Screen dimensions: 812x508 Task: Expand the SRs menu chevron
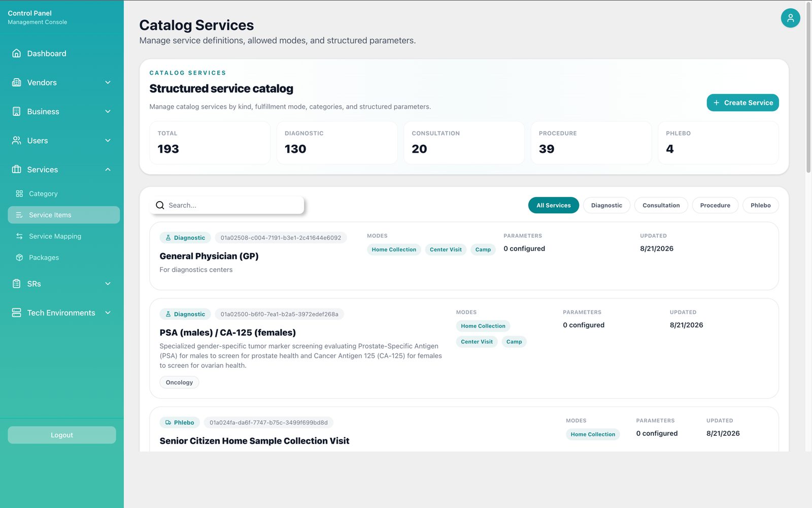pyautogui.click(x=108, y=283)
